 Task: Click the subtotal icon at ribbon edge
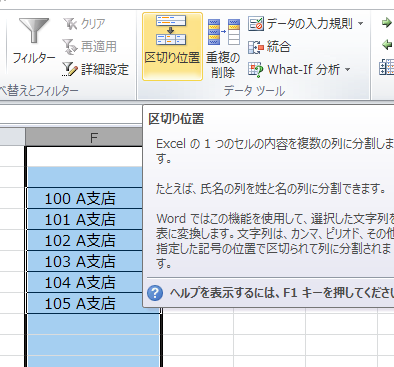(387, 68)
